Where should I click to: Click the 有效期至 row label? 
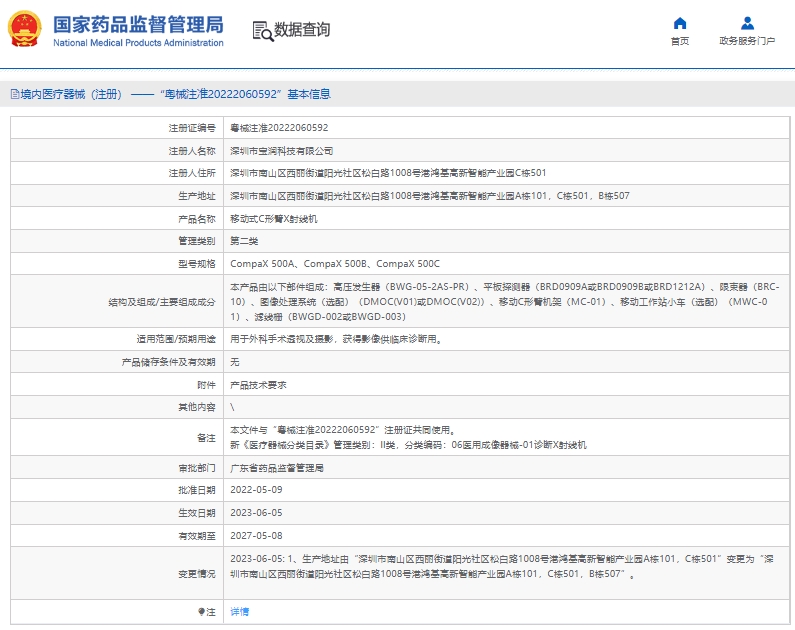(x=197, y=536)
